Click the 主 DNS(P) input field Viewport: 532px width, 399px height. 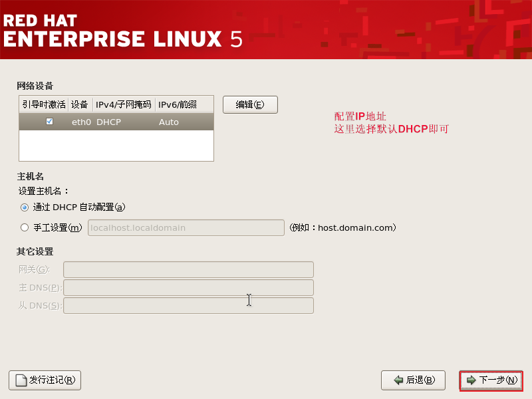[x=188, y=288]
